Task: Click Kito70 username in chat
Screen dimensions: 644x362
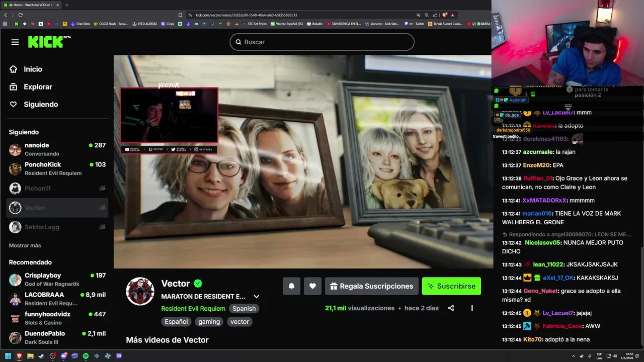Action: coord(532,339)
